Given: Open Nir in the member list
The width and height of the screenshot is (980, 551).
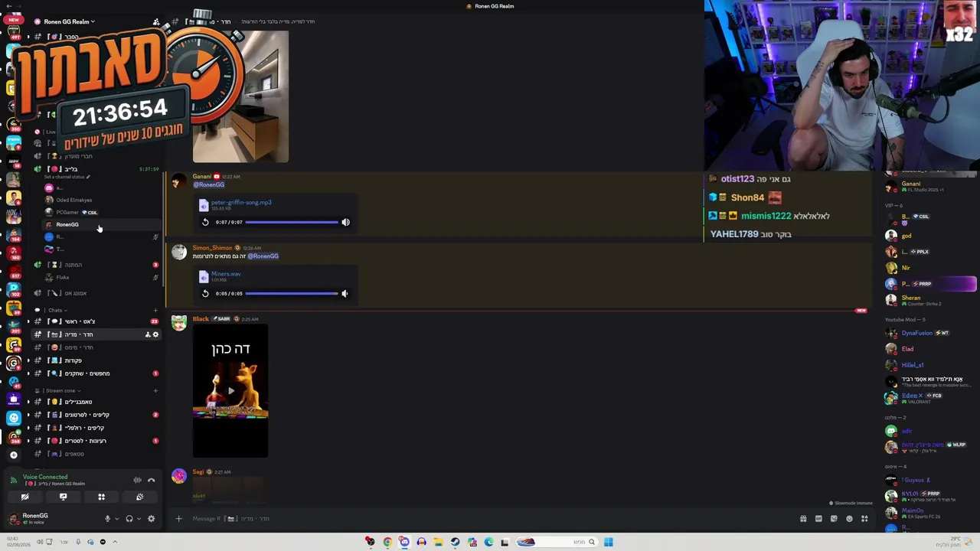Looking at the screenshot, I should pos(906,268).
